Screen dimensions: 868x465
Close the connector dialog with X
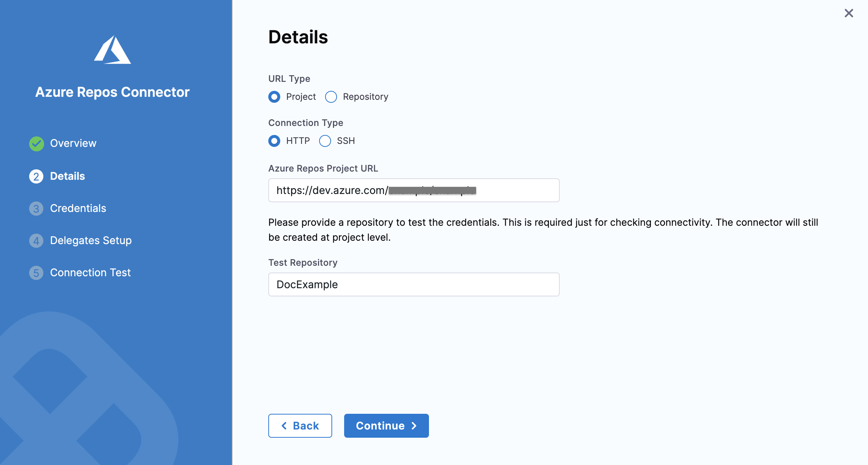coord(849,13)
